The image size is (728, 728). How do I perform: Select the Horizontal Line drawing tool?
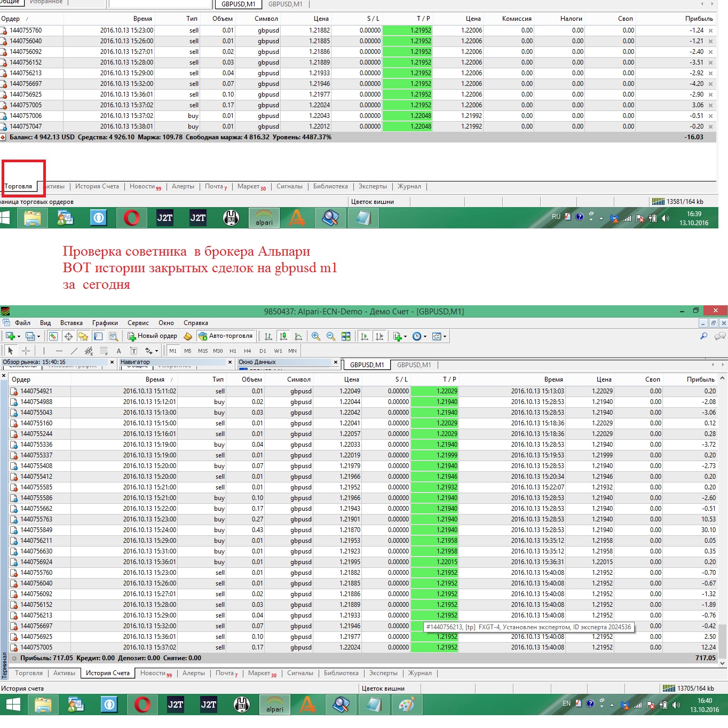tap(59, 351)
